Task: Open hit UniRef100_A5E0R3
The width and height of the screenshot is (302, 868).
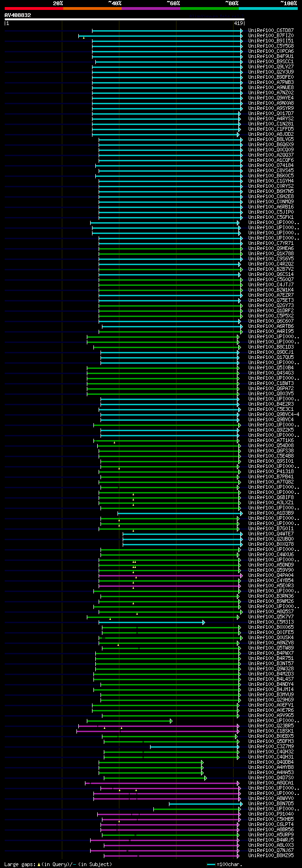Action: click(271, 586)
